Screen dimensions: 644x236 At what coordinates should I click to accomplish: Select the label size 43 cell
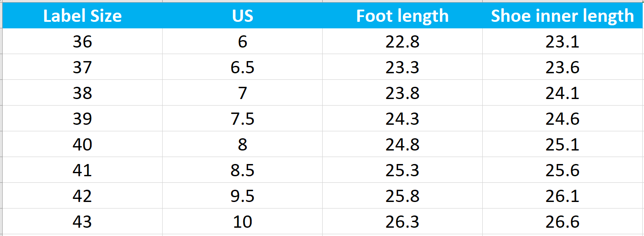[82, 222]
